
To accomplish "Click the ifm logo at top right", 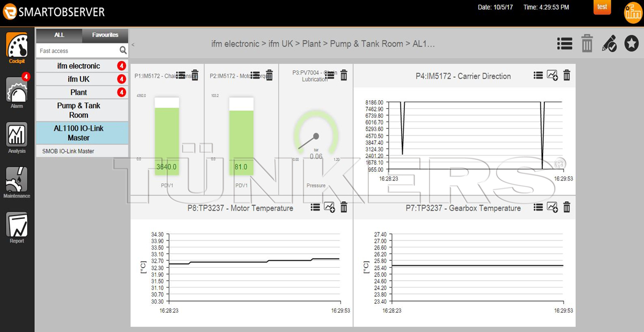I will point(633,13).
